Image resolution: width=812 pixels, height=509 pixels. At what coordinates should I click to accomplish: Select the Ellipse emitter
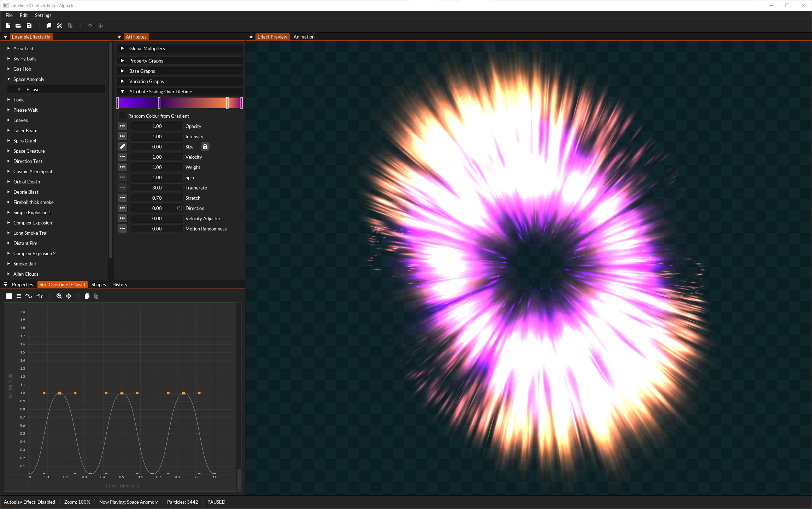tap(33, 89)
